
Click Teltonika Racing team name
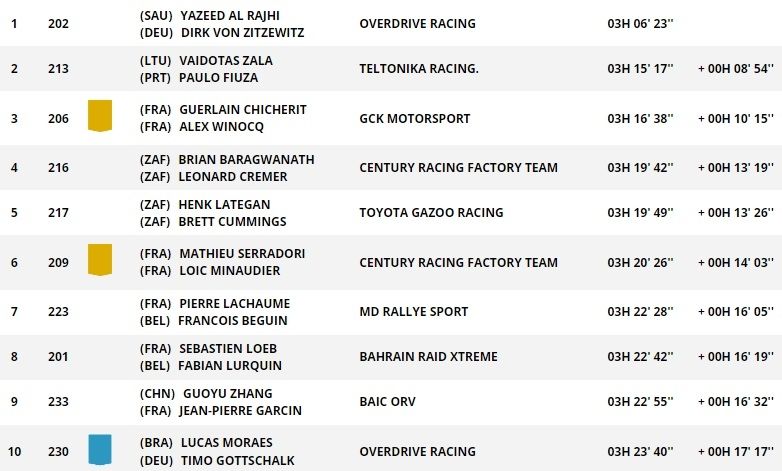pyautogui.click(x=419, y=68)
